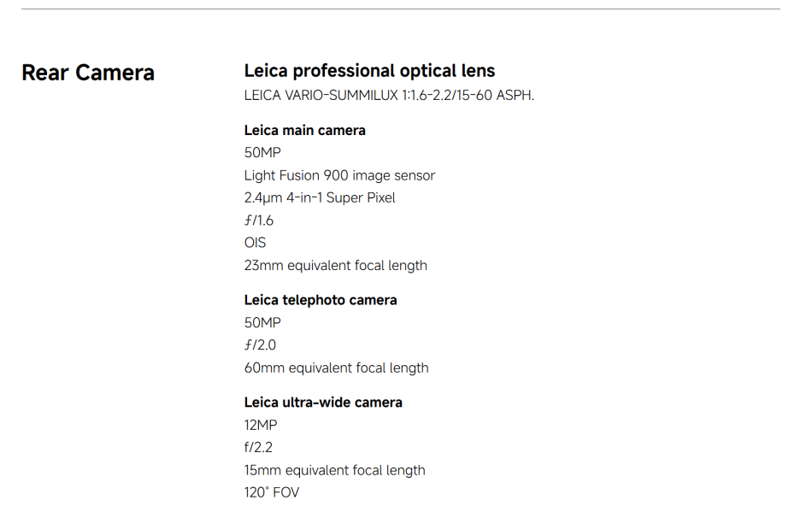Image resolution: width=812 pixels, height=506 pixels.
Task: Click the ƒ/1.6 aperture value
Action: (x=259, y=221)
